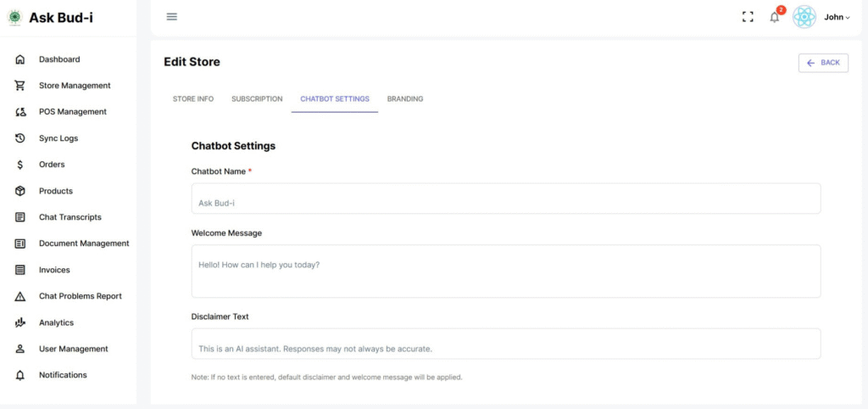Collapse sidebar using hamburger menu icon

point(172,16)
